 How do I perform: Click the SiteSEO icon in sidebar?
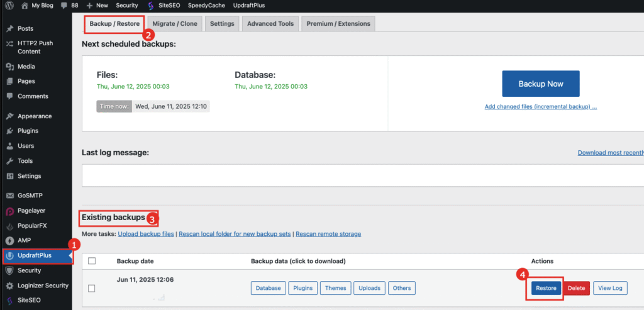click(x=10, y=301)
